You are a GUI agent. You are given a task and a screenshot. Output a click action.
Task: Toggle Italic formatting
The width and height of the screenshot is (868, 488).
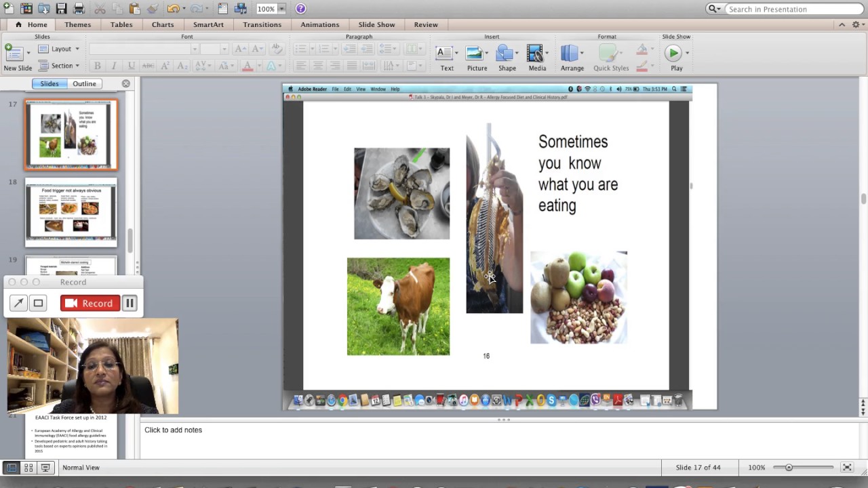point(113,66)
